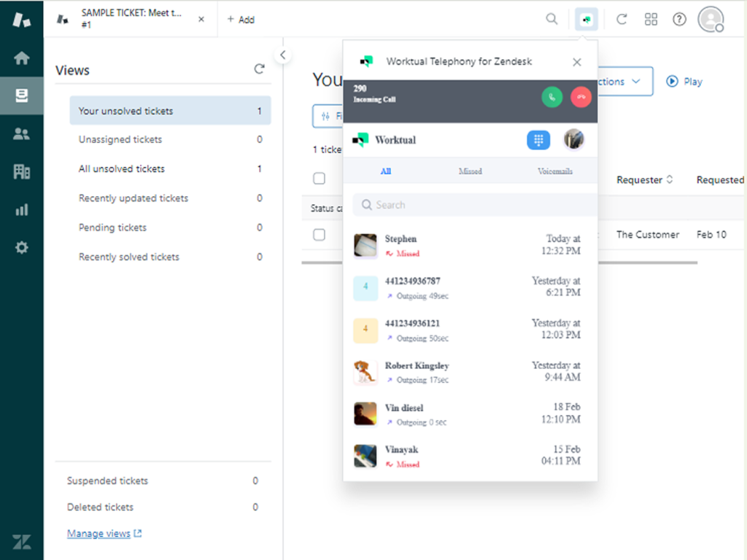Sort by the Requester column
The image size is (747, 560).
(x=645, y=179)
